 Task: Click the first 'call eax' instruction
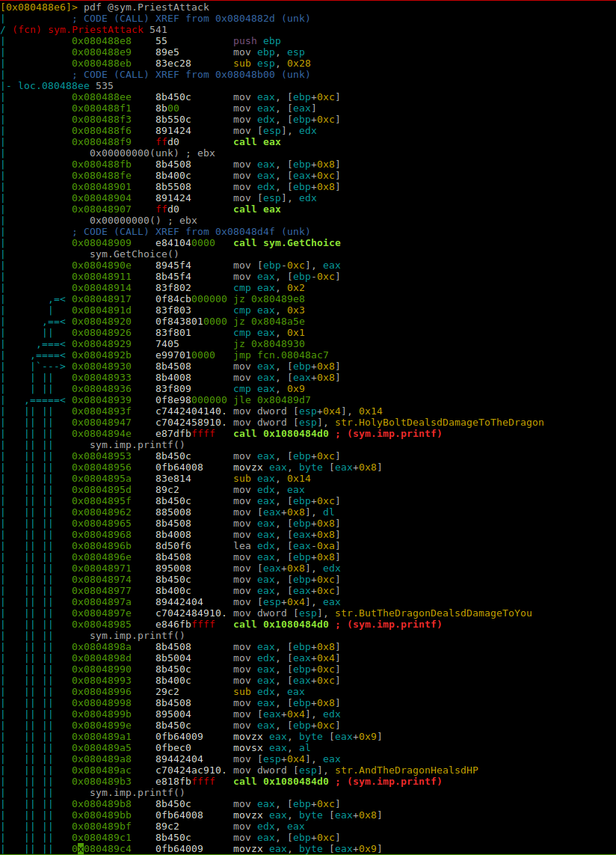point(256,142)
